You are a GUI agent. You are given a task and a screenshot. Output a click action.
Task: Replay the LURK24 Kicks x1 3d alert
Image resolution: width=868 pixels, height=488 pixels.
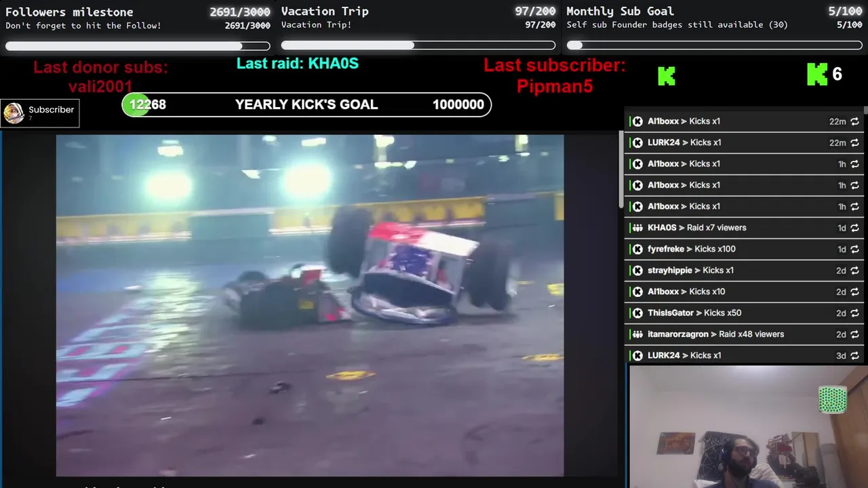point(854,355)
